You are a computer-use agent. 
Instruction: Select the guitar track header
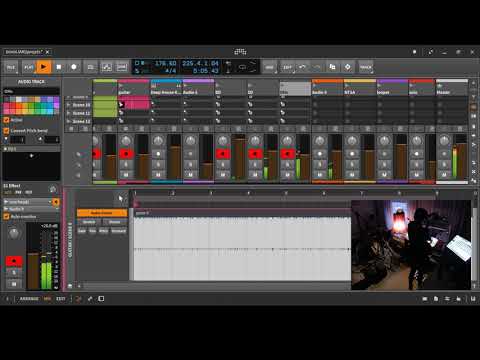click(x=134, y=88)
